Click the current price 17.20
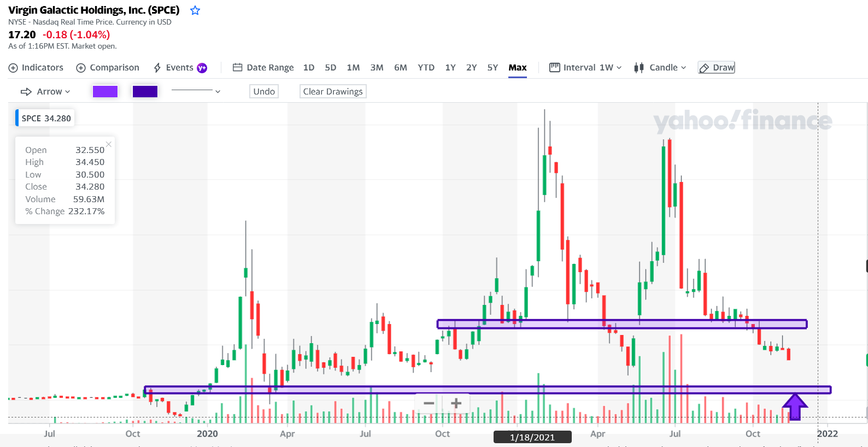Image resolution: width=868 pixels, height=447 pixels. pyautogui.click(x=22, y=34)
